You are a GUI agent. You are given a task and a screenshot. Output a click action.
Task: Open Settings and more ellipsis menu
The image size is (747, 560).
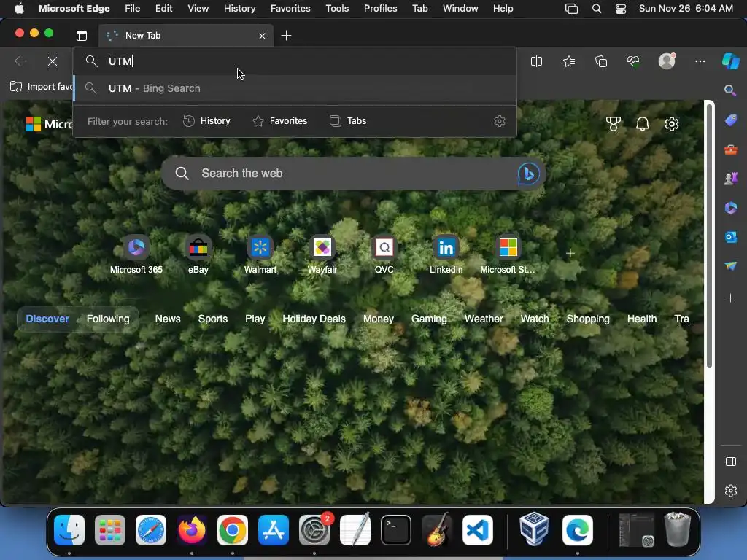(700, 61)
